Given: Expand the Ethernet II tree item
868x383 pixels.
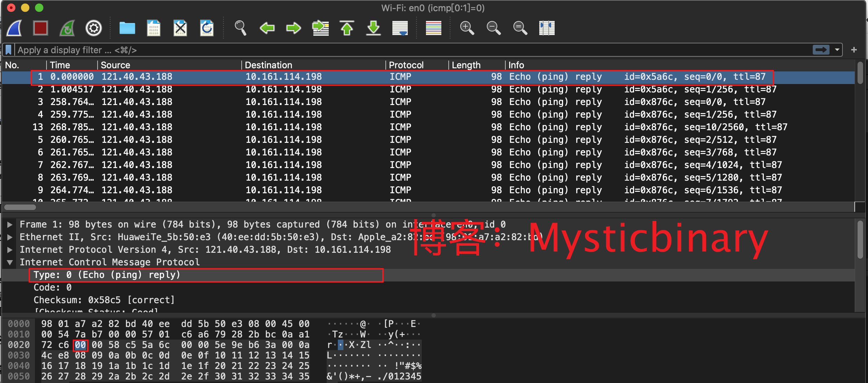Looking at the screenshot, I should [10, 237].
